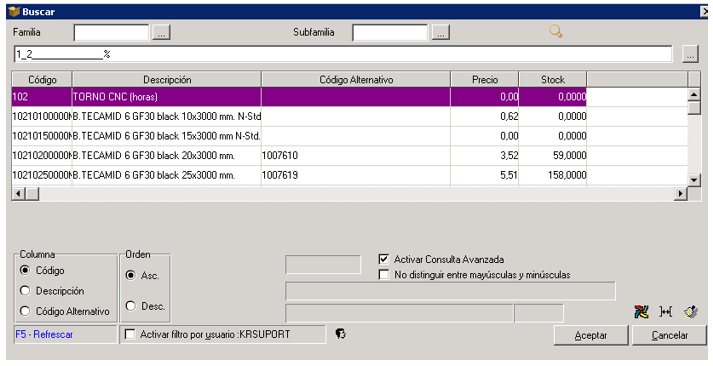The width and height of the screenshot is (713, 366).
Task: Click the search pattern text field
Action: coord(343,55)
